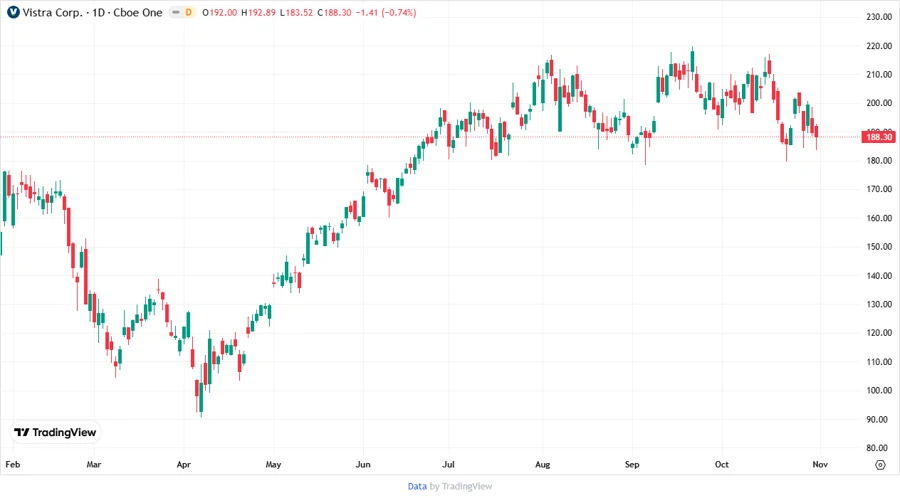The width and height of the screenshot is (900, 498).
Task: Click the change value −1.41 (−0.74%)
Action: pyautogui.click(x=386, y=13)
